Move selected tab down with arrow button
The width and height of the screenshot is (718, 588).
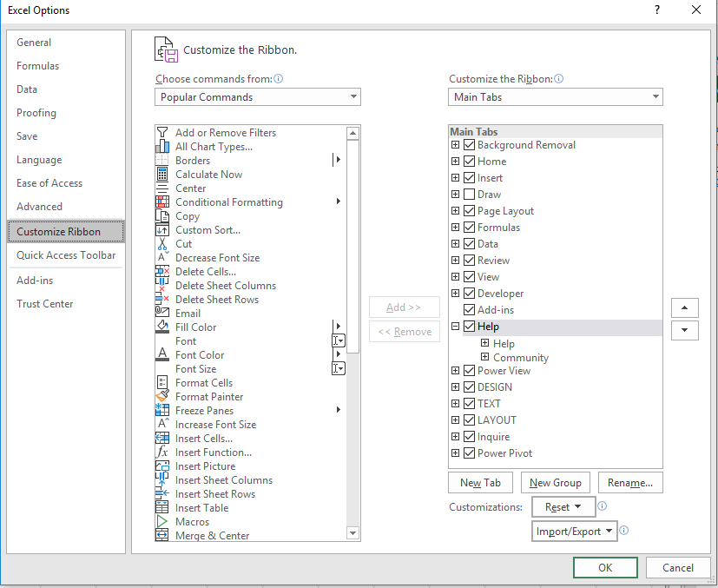684,330
